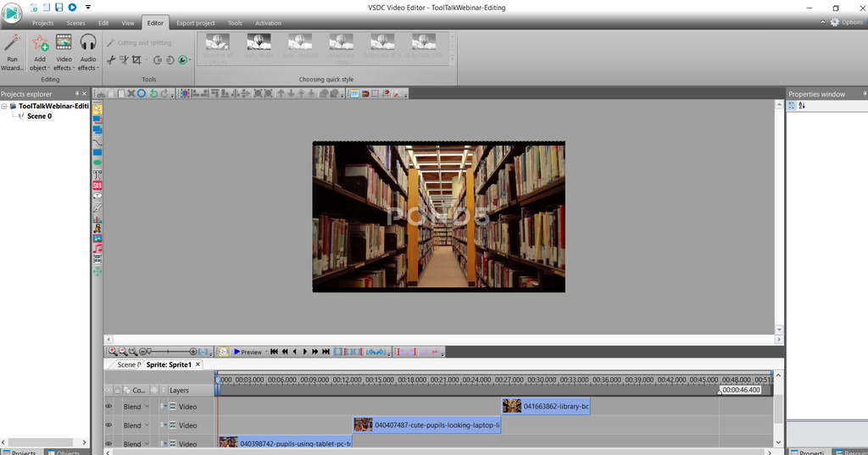The width and height of the screenshot is (868, 455).
Task: Select the 041663862-library clip on the timeline
Action: pos(546,407)
